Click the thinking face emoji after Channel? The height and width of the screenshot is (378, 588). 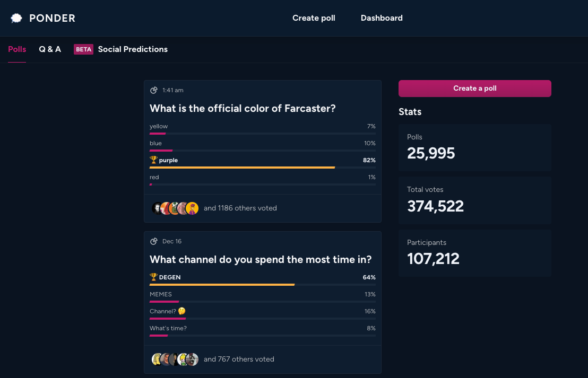182,311
